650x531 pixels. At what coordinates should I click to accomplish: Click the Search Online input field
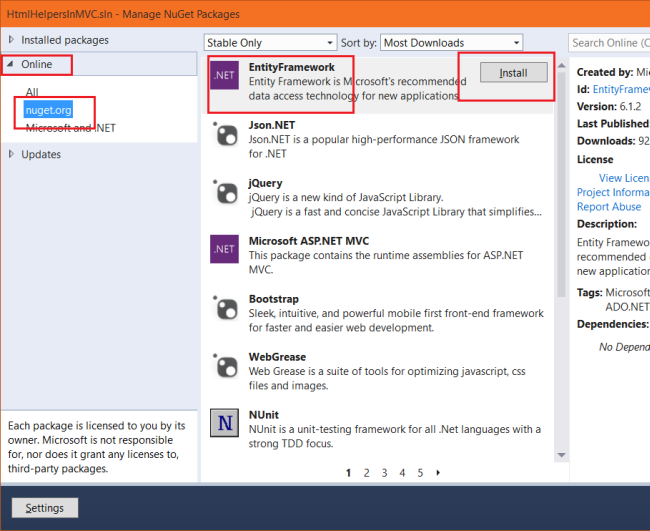[609, 43]
